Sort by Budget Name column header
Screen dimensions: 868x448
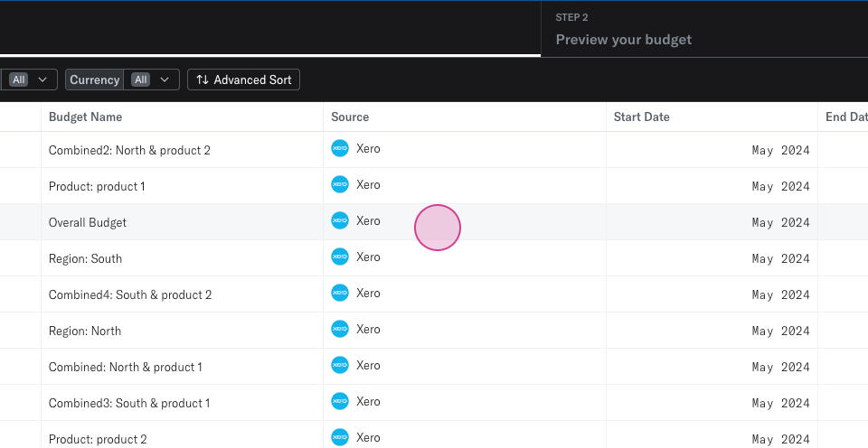pos(85,117)
